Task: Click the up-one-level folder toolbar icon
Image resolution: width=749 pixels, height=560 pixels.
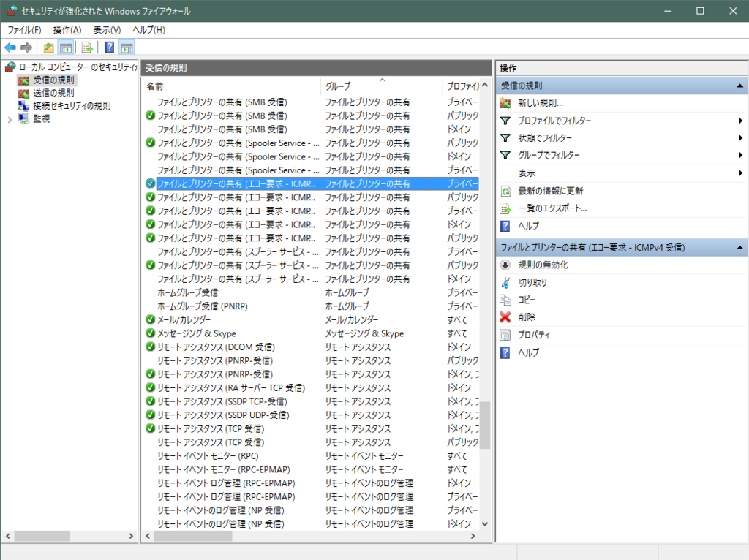Action: (x=48, y=48)
